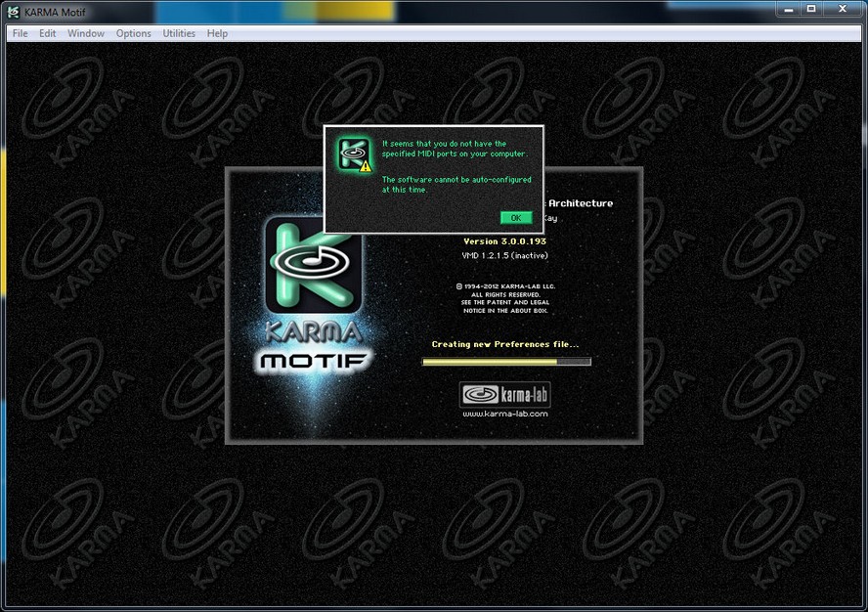Open the Options menu
Image resolution: width=868 pixels, height=612 pixels.
[134, 33]
